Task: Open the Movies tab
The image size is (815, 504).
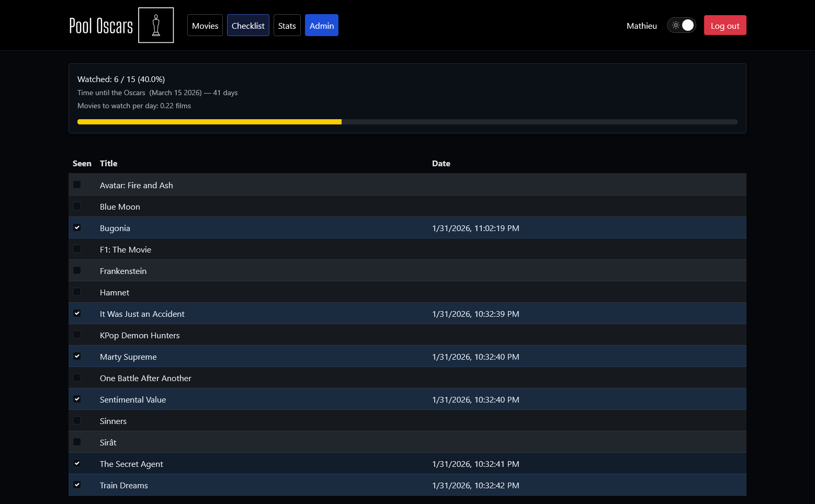Action: tap(205, 25)
